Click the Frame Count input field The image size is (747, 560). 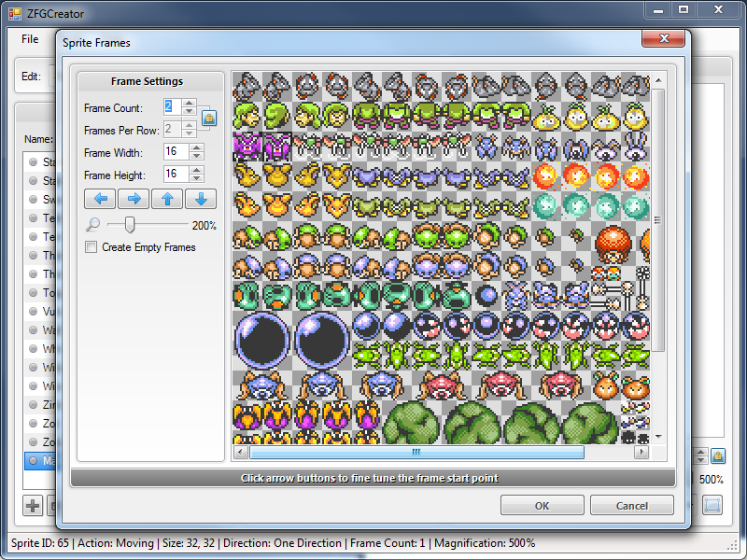click(x=173, y=107)
